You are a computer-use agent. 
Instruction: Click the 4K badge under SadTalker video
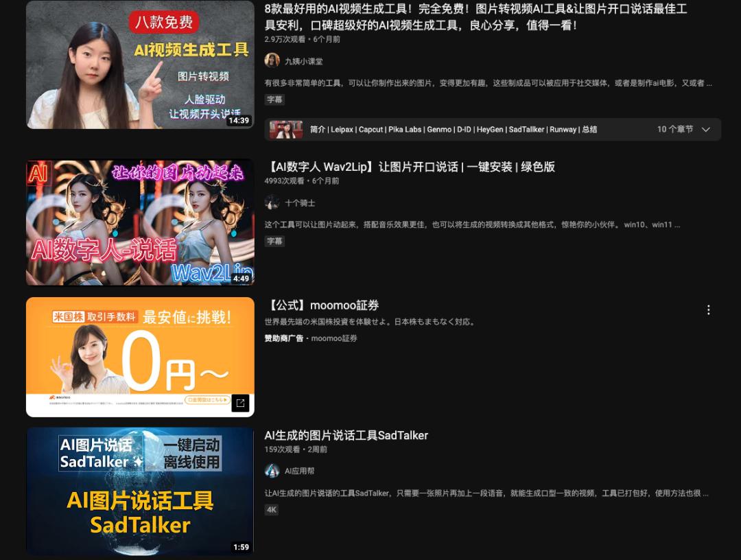tap(271, 510)
